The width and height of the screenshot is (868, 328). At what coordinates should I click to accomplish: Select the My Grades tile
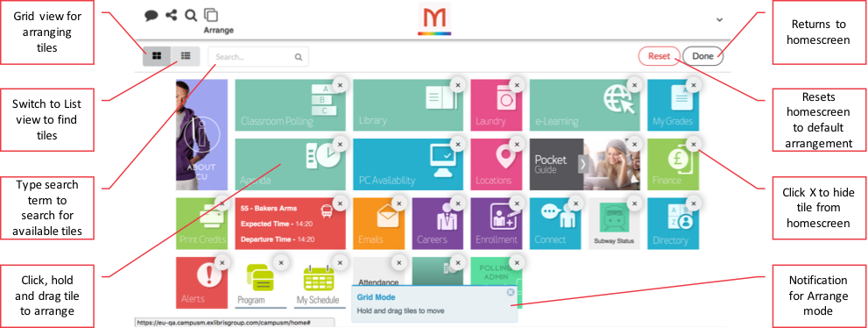click(x=674, y=104)
